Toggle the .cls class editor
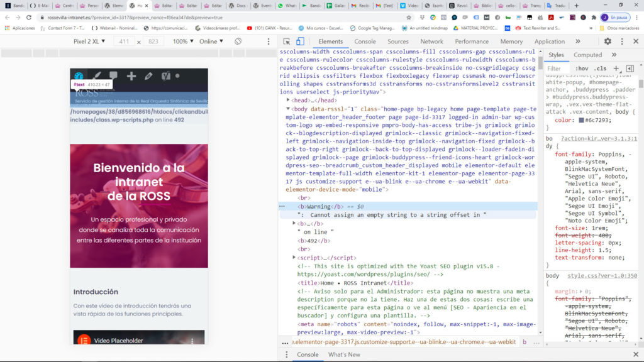Viewport: 644px width, 362px height. pyautogui.click(x=601, y=69)
